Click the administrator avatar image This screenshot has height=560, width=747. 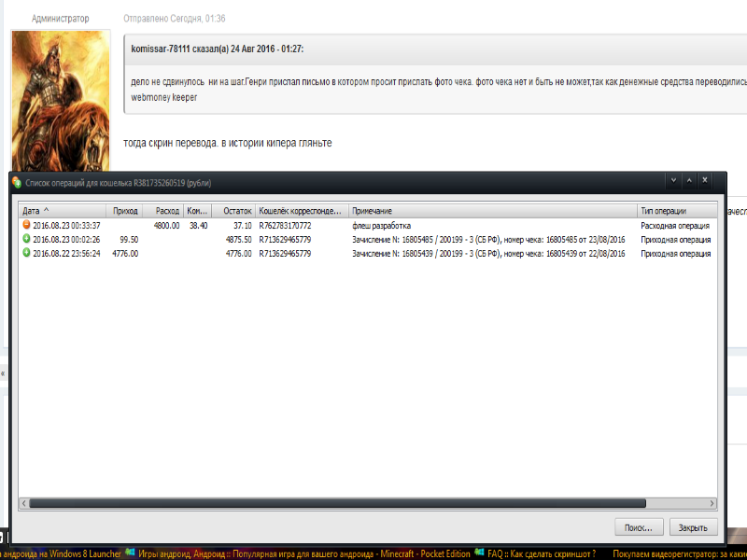[x=62, y=100]
